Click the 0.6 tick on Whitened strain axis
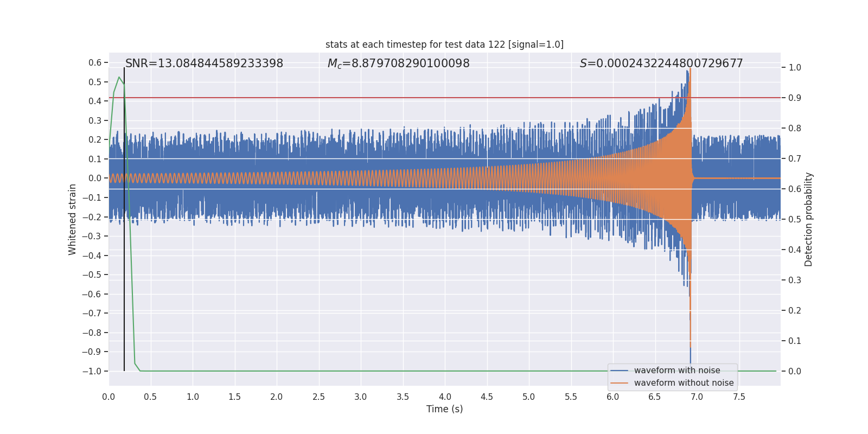This screenshot has height=434, width=868. [95, 63]
